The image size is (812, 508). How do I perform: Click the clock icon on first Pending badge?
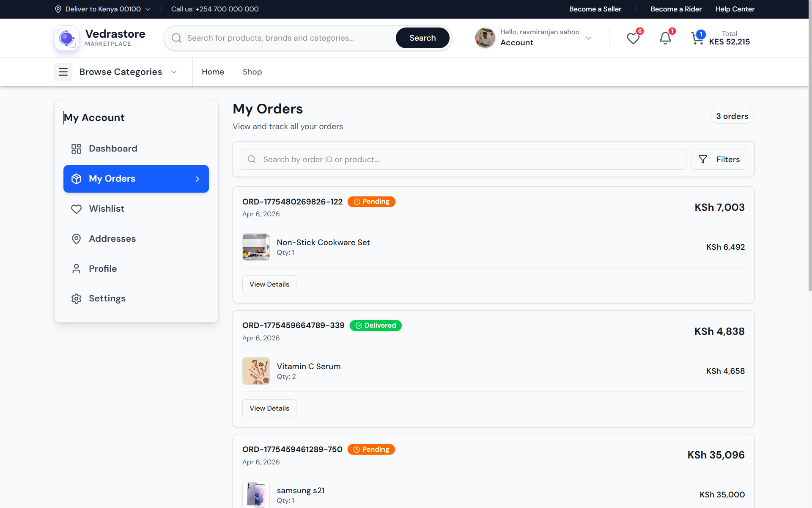coord(357,202)
